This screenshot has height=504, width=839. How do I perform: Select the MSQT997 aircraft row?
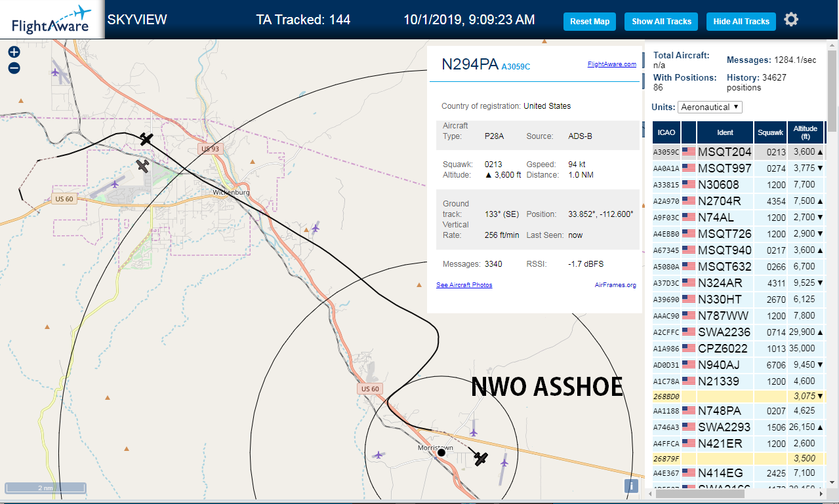(738, 168)
